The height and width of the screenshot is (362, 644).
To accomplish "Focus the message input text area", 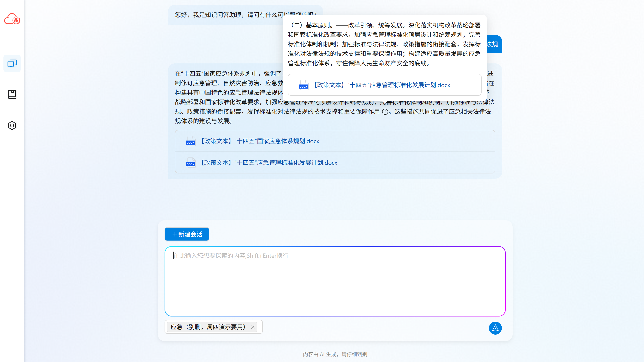I will coord(335,282).
